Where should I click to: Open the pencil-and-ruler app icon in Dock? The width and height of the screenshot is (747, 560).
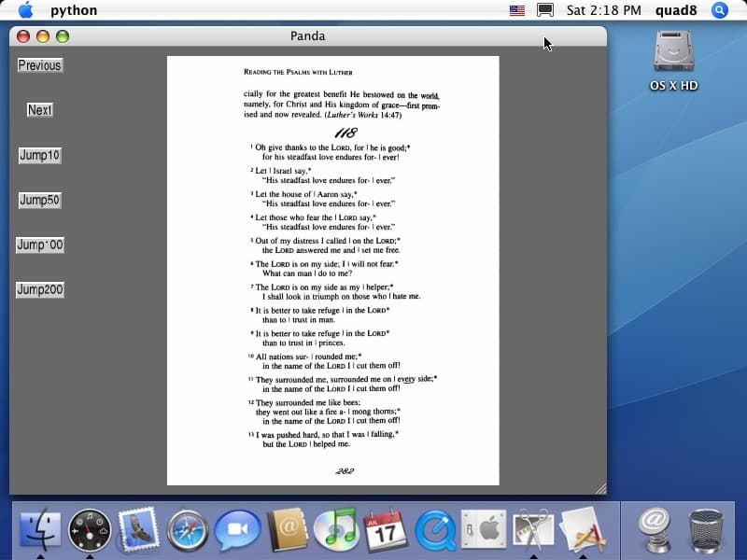[583, 529]
